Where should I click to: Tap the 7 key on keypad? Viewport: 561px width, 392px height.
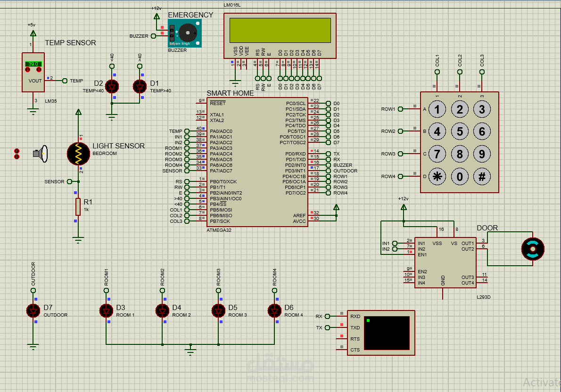437,154
